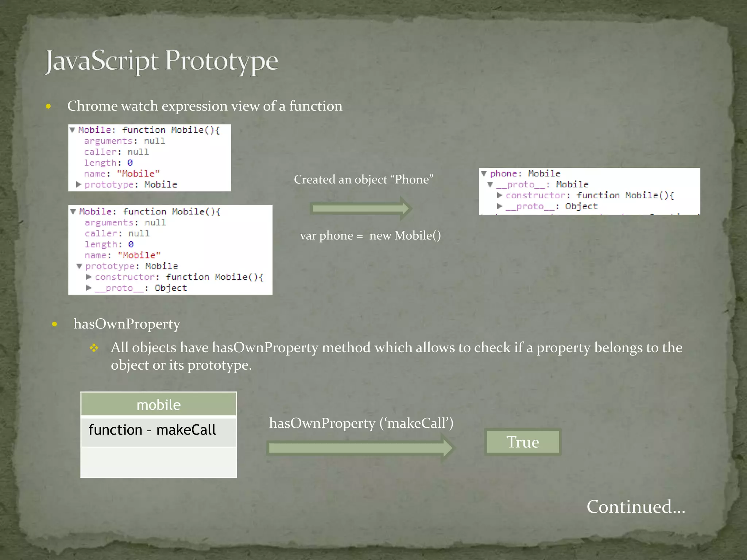The height and width of the screenshot is (560, 747).
Task: Click the Continued... text
Action: point(636,507)
